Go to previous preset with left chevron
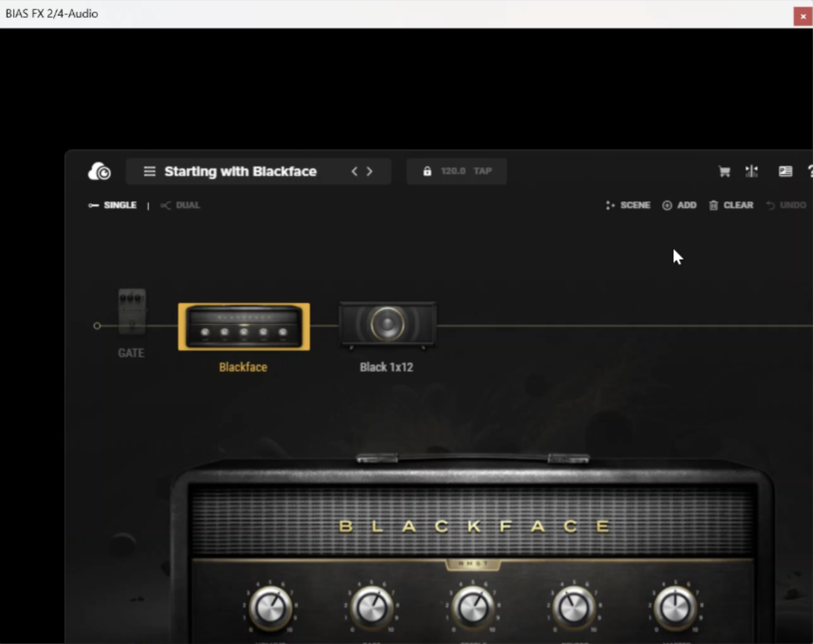Screen dimensions: 813x644 354,171
